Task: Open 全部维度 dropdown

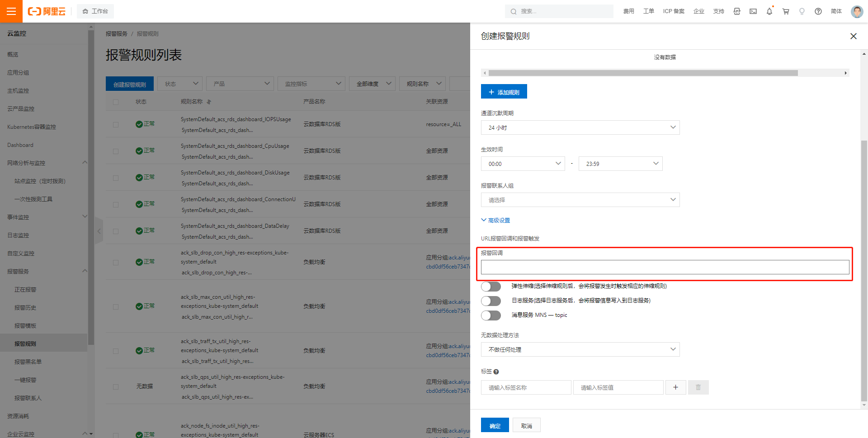Action: [373, 84]
